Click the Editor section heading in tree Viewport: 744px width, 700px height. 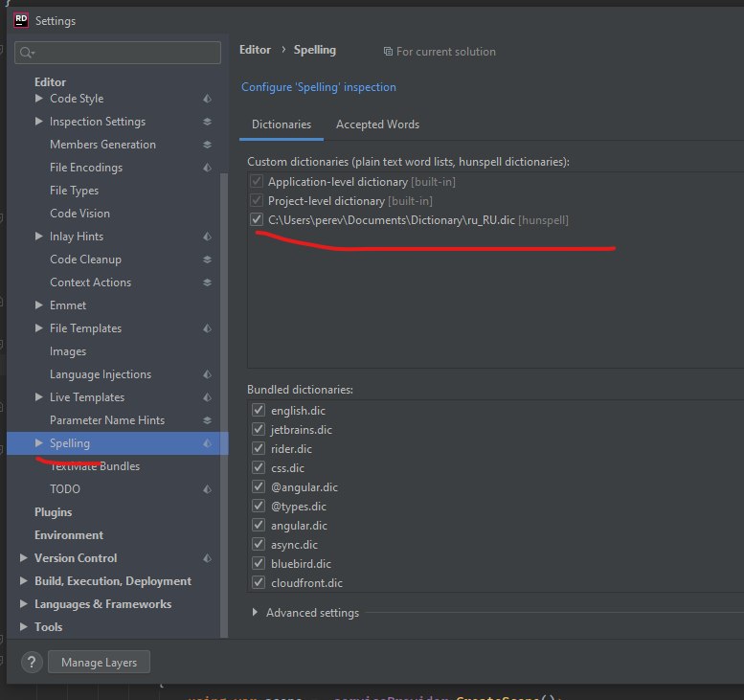tap(51, 82)
